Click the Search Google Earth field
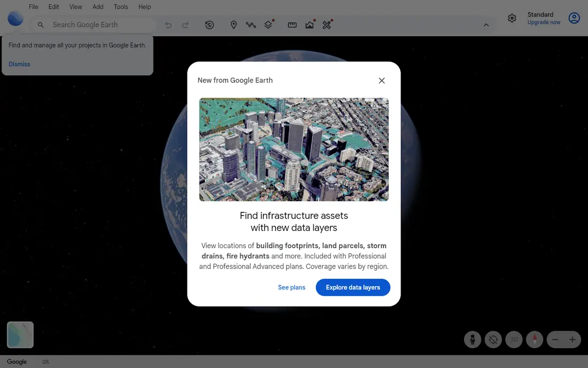Viewport: 588px width, 368px height. 92,25
